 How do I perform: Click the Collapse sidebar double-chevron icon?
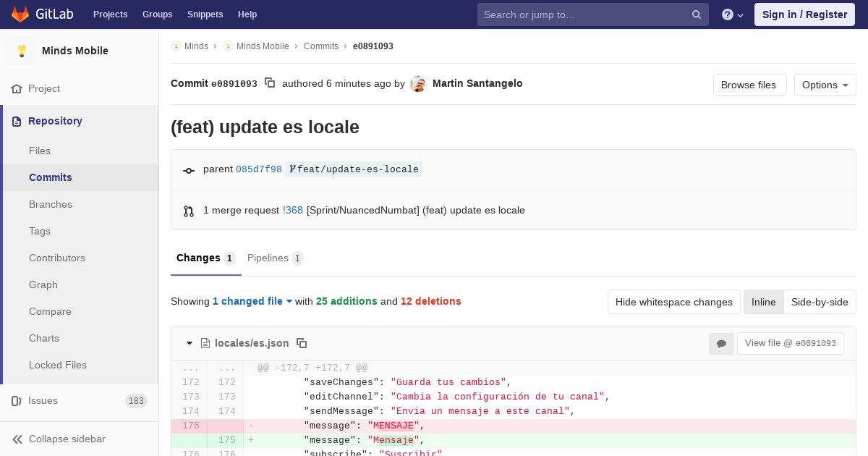17,439
